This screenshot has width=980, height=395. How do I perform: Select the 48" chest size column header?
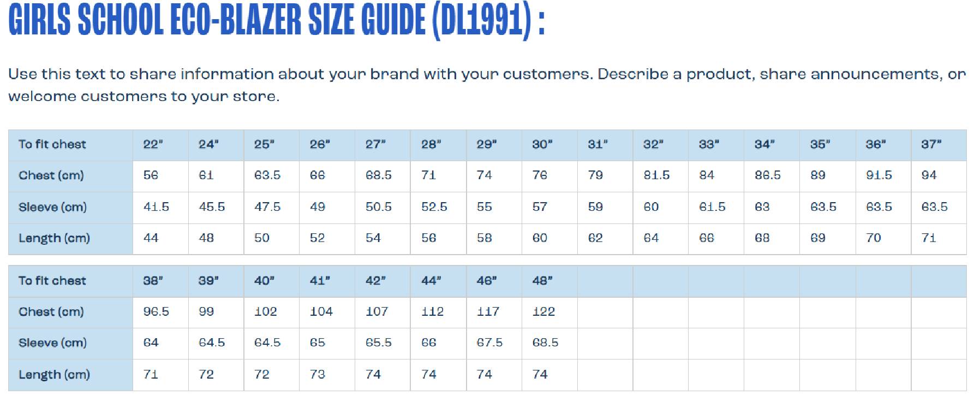click(x=542, y=281)
